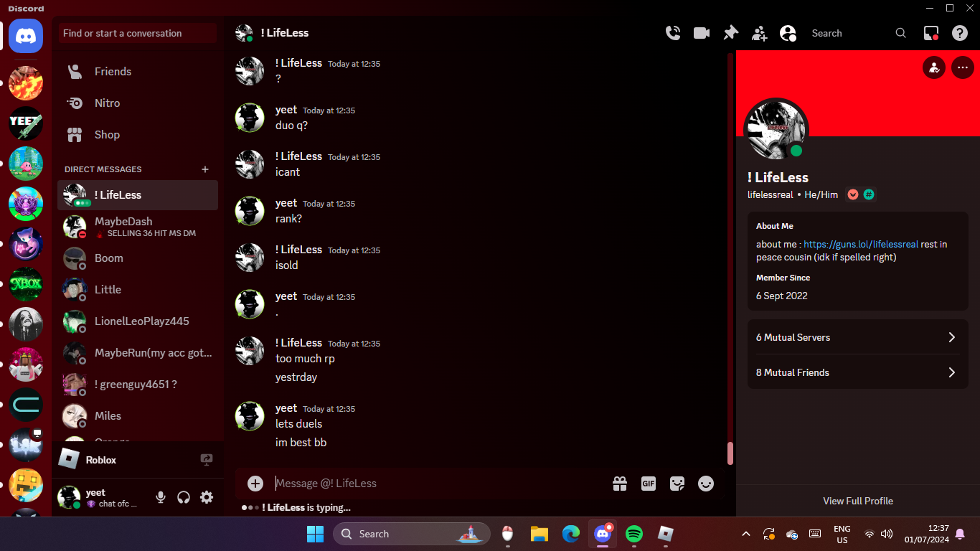Click the LifeLess profile avatar
Screen dimensions: 980x551
776,130
